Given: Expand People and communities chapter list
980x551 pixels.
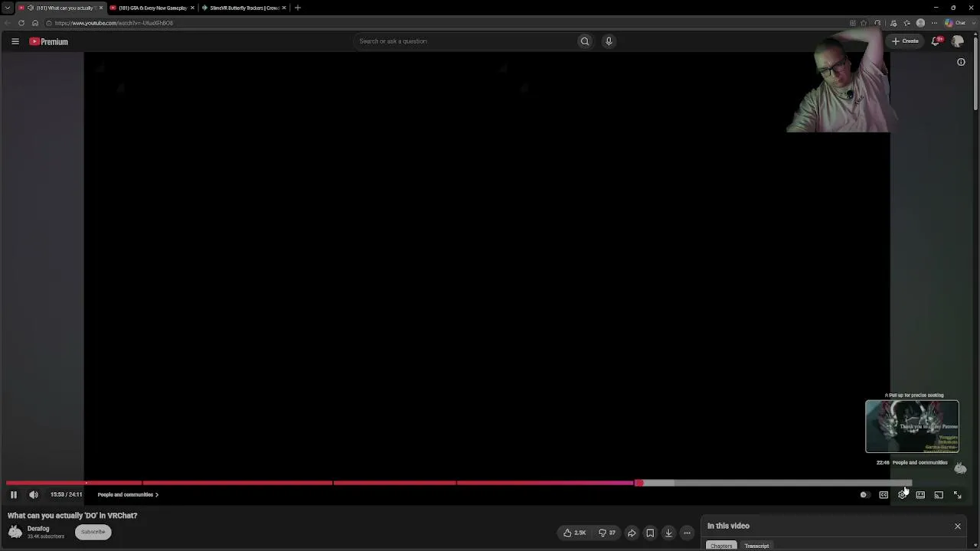Looking at the screenshot, I should coord(128,494).
